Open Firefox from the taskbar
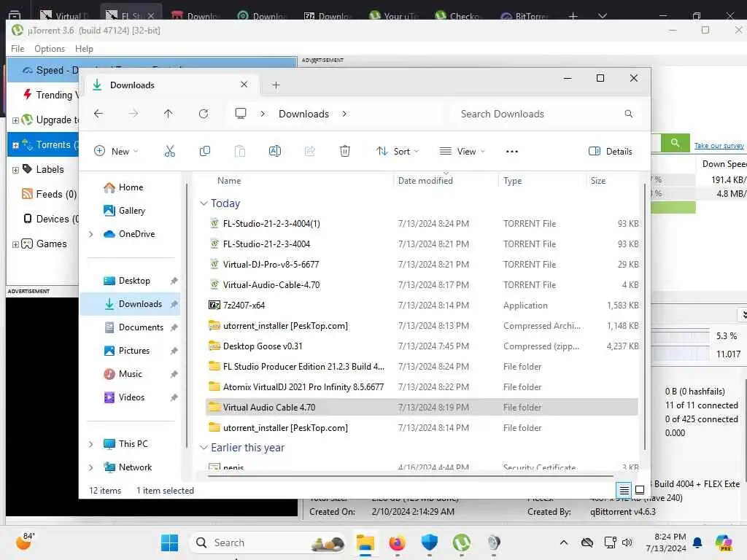This screenshot has height=560, width=747. pyautogui.click(x=398, y=542)
